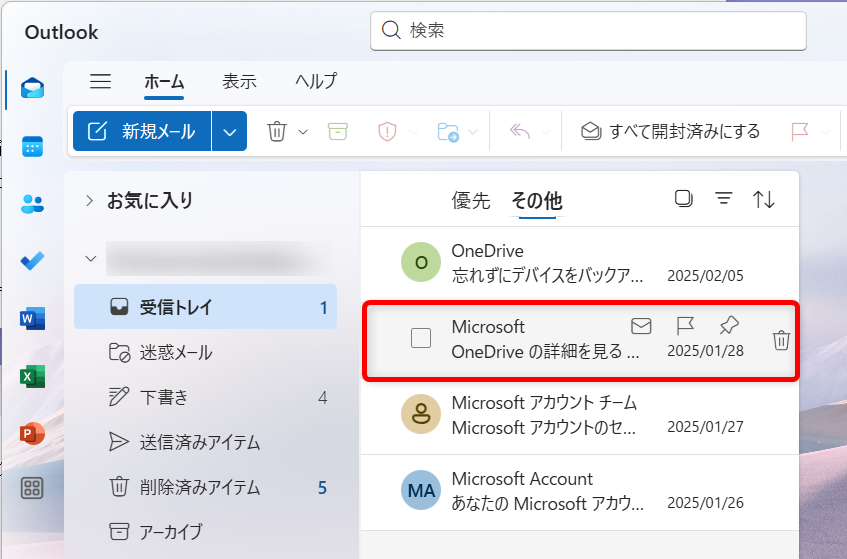
Task: Click the 新規メール button
Action: tap(142, 131)
